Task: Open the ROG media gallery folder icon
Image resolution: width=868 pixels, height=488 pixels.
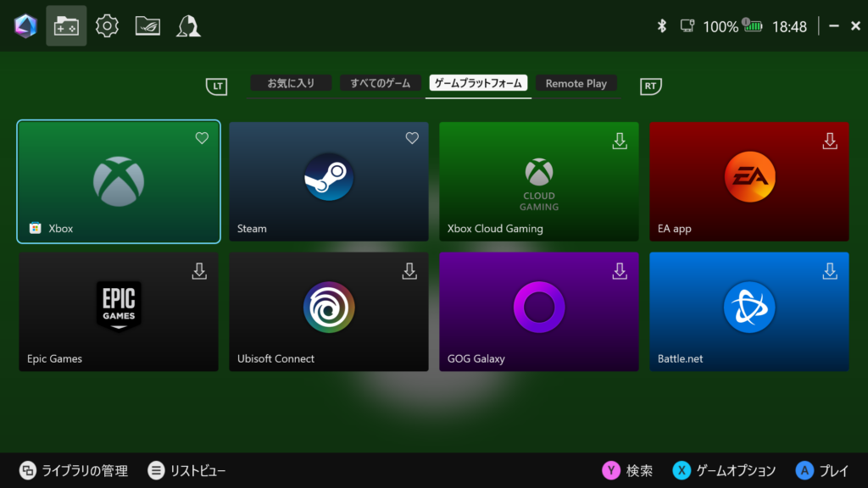Action: point(147,26)
